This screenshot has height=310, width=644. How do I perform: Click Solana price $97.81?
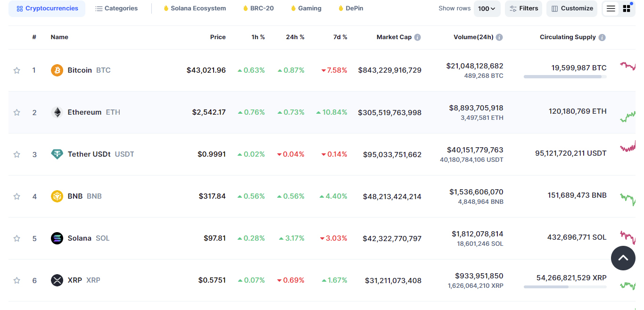click(215, 238)
